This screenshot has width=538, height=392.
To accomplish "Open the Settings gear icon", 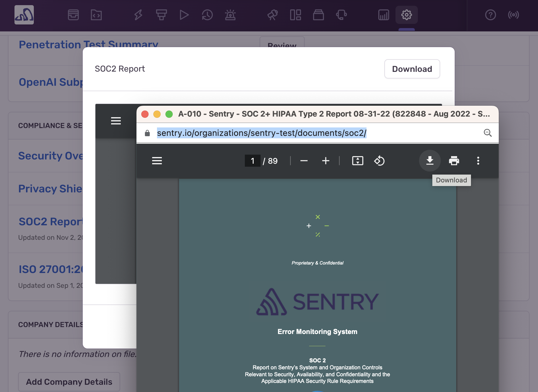I will pyautogui.click(x=406, y=15).
